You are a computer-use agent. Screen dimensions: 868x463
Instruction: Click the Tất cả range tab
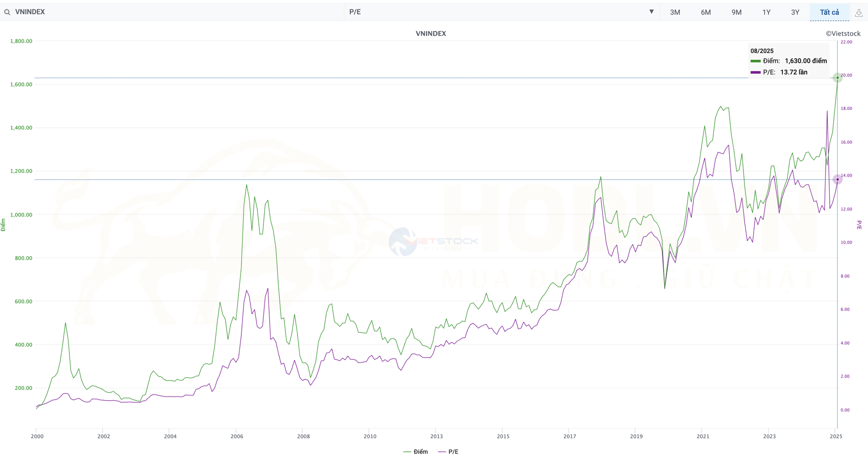pyautogui.click(x=829, y=12)
